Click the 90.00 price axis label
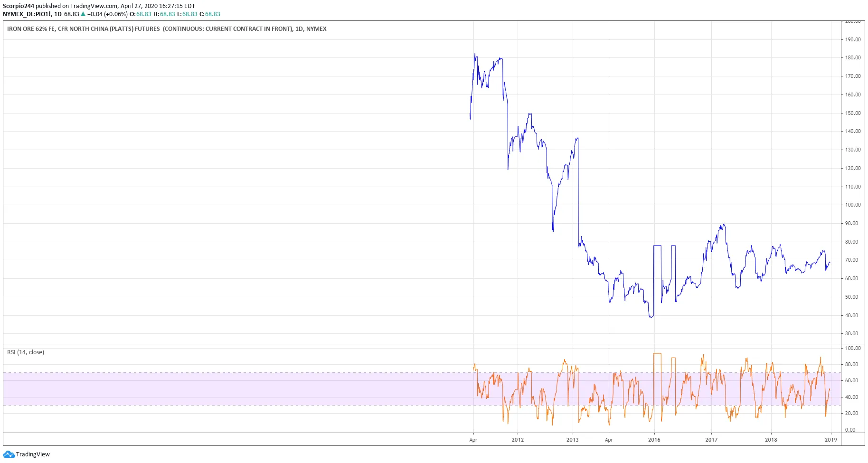The height and width of the screenshot is (463, 868). (852, 223)
